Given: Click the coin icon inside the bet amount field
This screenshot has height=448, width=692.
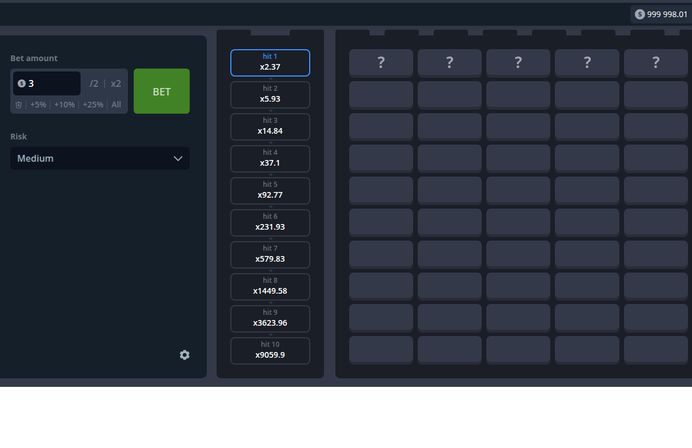Looking at the screenshot, I should point(21,83).
